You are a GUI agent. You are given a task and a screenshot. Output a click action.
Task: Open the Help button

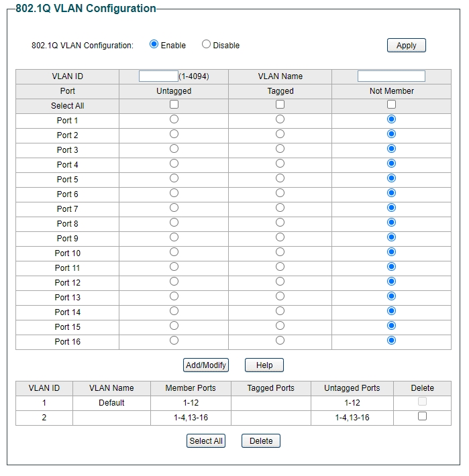(x=264, y=365)
